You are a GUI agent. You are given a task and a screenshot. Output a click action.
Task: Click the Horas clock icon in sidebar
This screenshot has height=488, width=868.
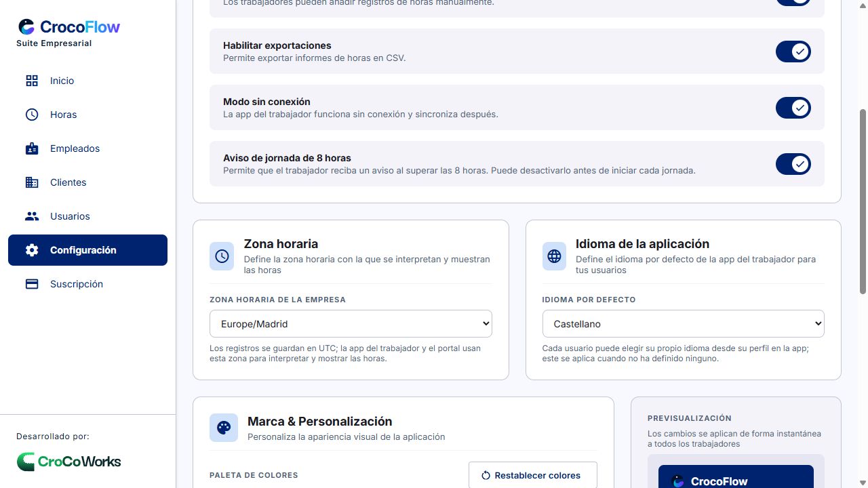(x=32, y=115)
